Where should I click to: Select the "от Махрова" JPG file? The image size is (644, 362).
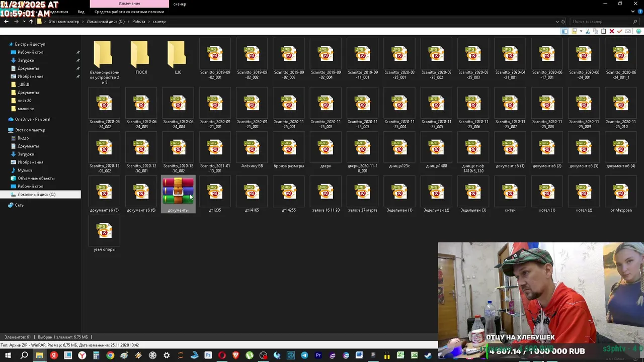(x=621, y=194)
